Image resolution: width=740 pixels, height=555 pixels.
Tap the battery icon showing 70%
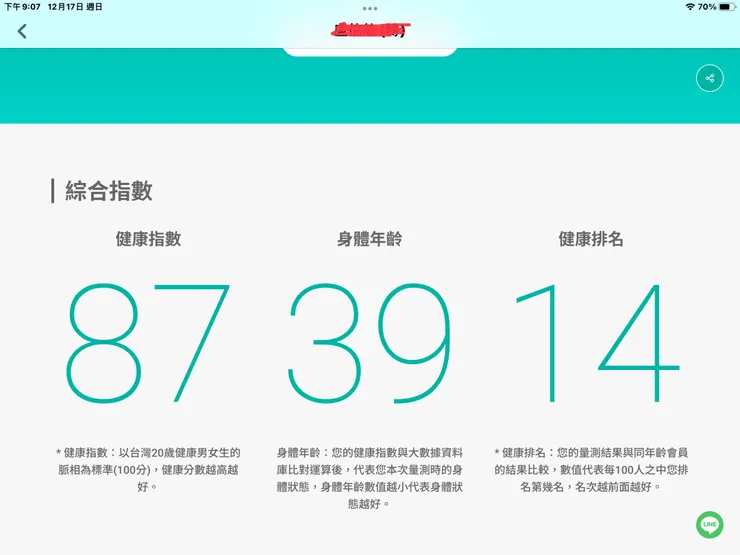click(x=727, y=7)
